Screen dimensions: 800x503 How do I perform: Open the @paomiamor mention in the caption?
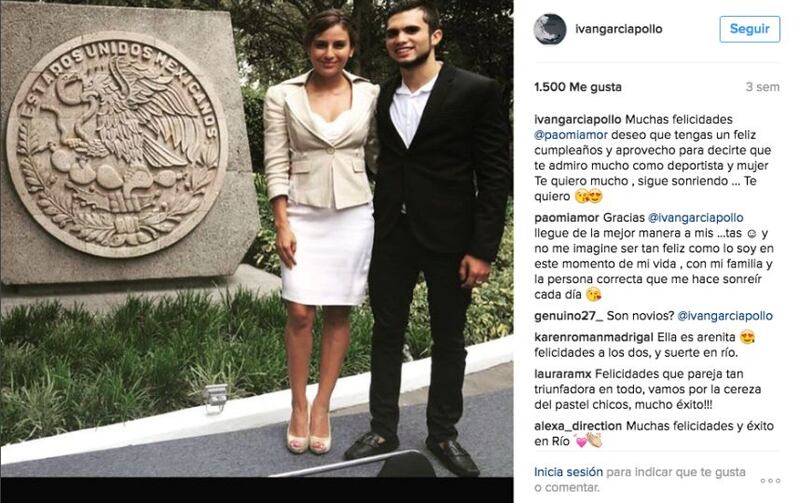pos(571,135)
